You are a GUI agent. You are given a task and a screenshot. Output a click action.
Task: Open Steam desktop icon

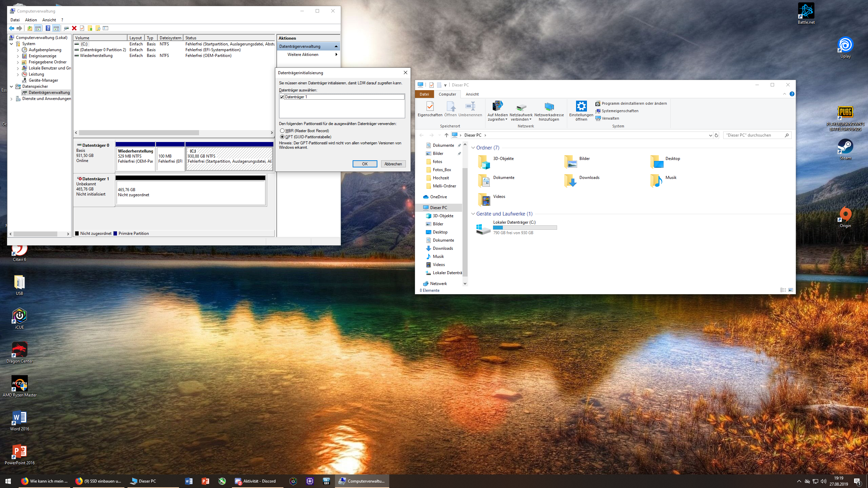[x=845, y=147]
